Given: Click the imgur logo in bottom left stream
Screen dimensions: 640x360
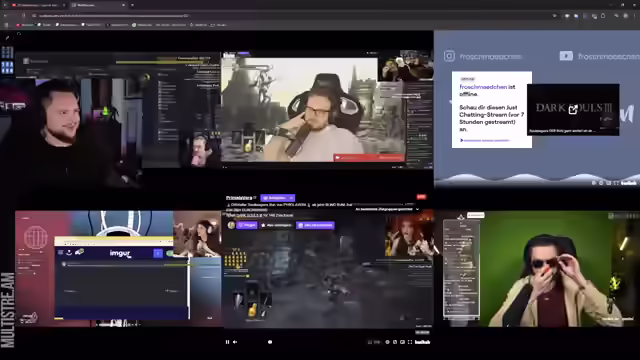Looking at the screenshot, I should 120,253.
